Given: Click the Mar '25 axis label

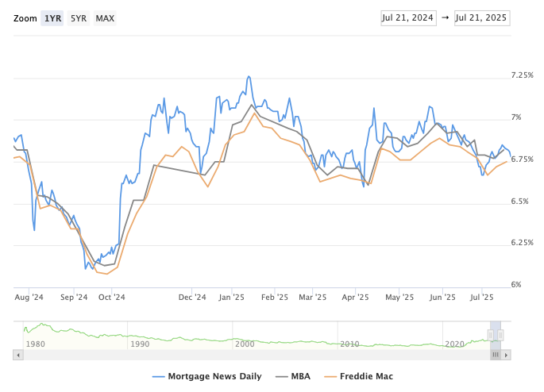Looking at the screenshot, I should click(x=313, y=298).
